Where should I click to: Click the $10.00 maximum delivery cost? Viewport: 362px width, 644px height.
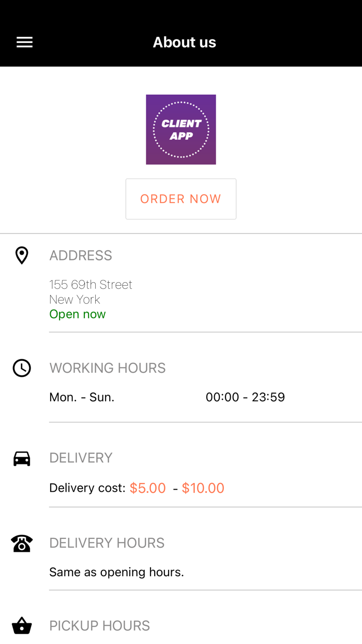[x=203, y=488]
